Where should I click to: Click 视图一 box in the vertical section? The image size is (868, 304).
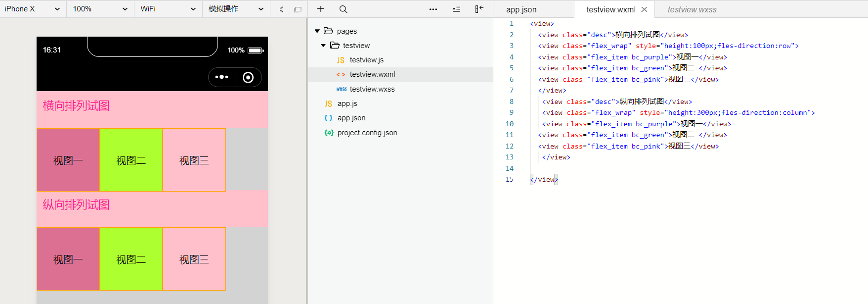(x=68, y=259)
